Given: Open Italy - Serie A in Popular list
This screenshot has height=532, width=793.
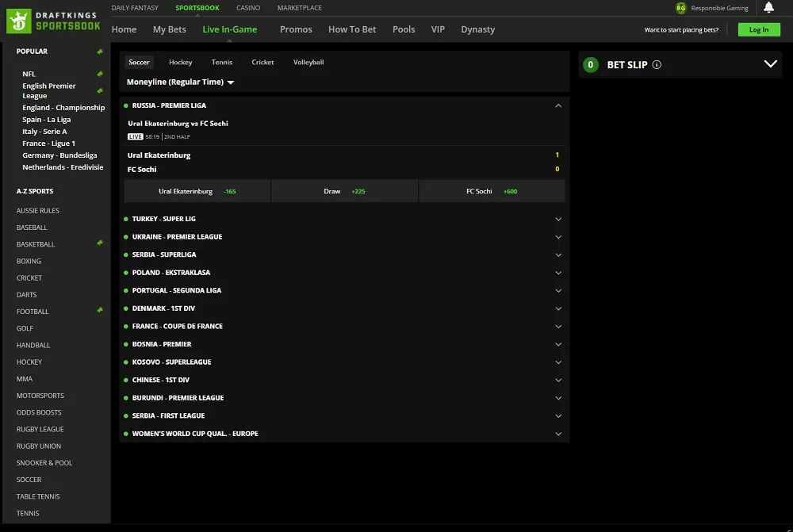Looking at the screenshot, I should [44, 132].
